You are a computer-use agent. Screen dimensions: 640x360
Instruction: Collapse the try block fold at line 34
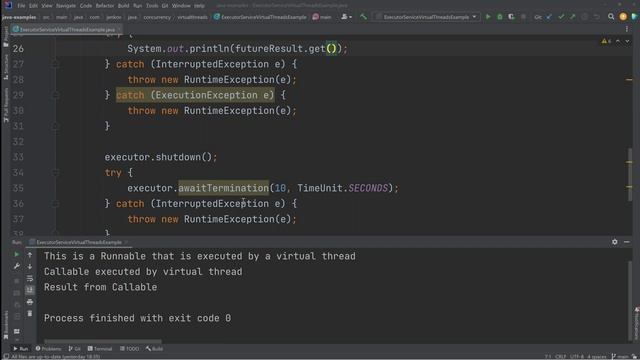[56, 173]
